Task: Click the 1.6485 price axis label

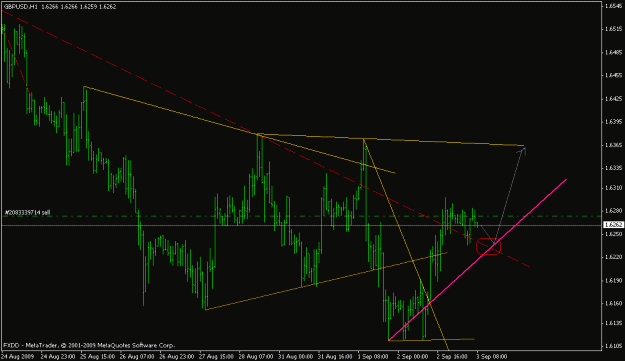Action: point(614,52)
